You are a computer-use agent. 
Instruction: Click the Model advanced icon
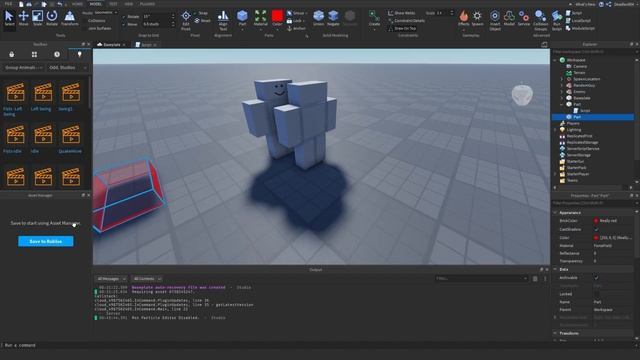click(x=509, y=18)
